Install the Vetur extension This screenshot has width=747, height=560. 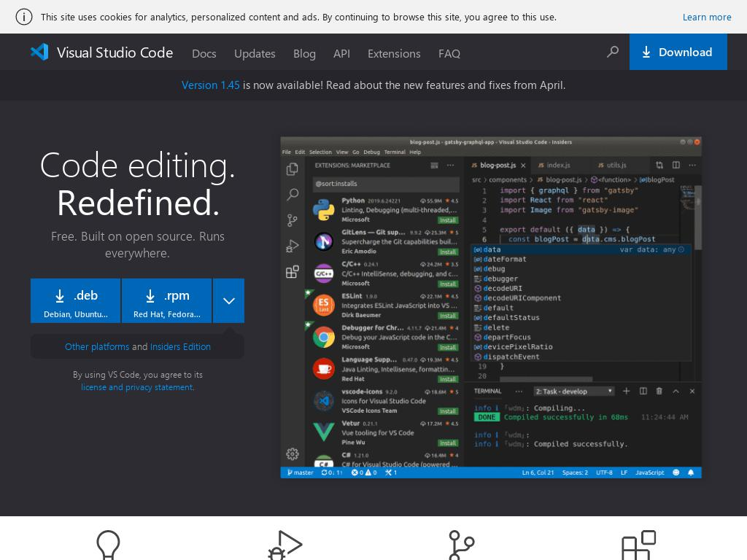448,443
